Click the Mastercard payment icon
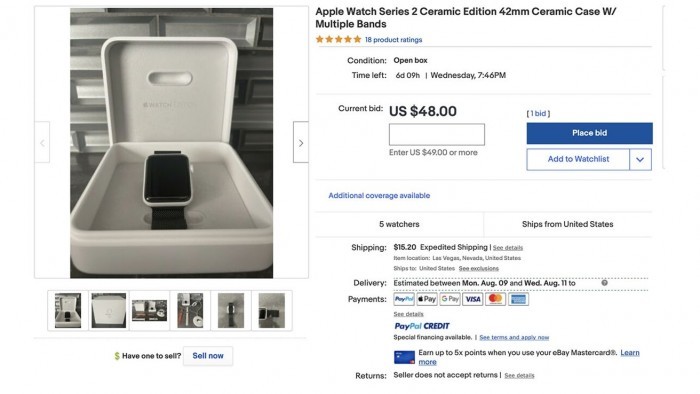Image resolution: width=700 pixels, height=394 pixels. 495,299
